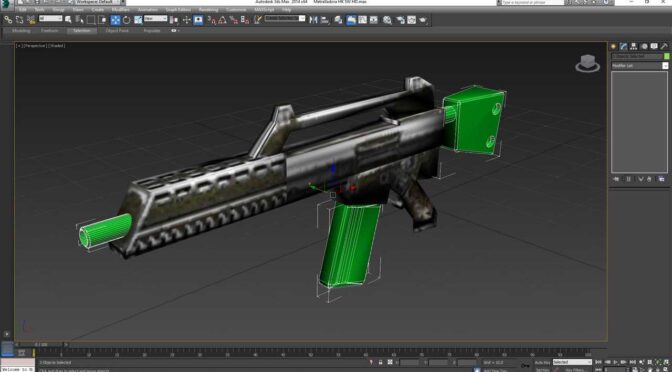Open the viewport [+] general menu
Screen dimensions: 672x372
pyautogui.click(x=18, y=45)
